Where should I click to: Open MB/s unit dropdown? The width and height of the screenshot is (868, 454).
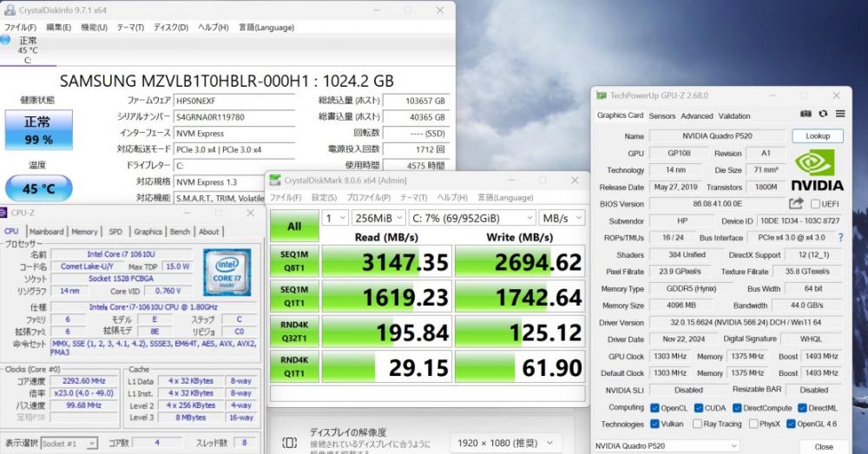point(562,218)
